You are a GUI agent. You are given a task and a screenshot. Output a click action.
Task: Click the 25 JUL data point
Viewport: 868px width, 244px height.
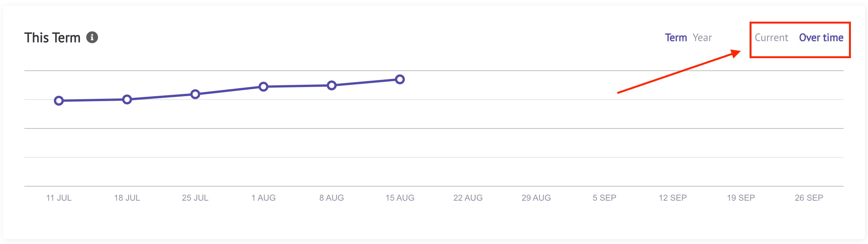coord(195,94)
